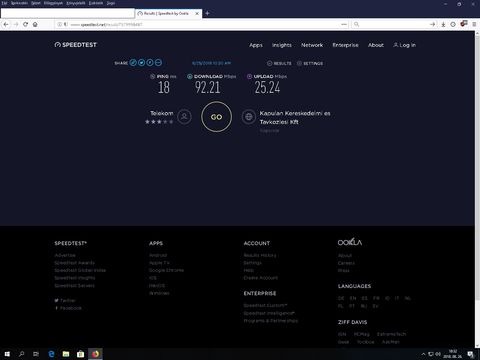Click the ping value 18
This screenshot has height=360, width=480.
164,88
